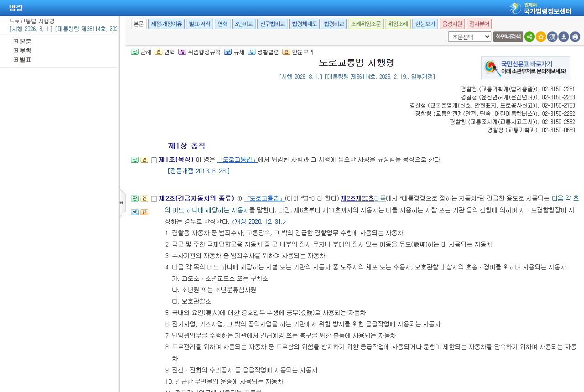Open 연혁 icon beside 제2조(긴급자동차의 종류)
Image resolution: width=584 pixels, height=392 pixels.
click(x=144, y=199)
